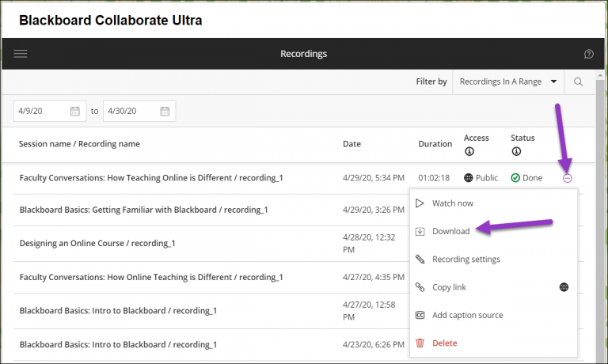This screenshot has height=364, width=608.
Task: Click the search recordings magnifier icon
Action: click(579, 82)
